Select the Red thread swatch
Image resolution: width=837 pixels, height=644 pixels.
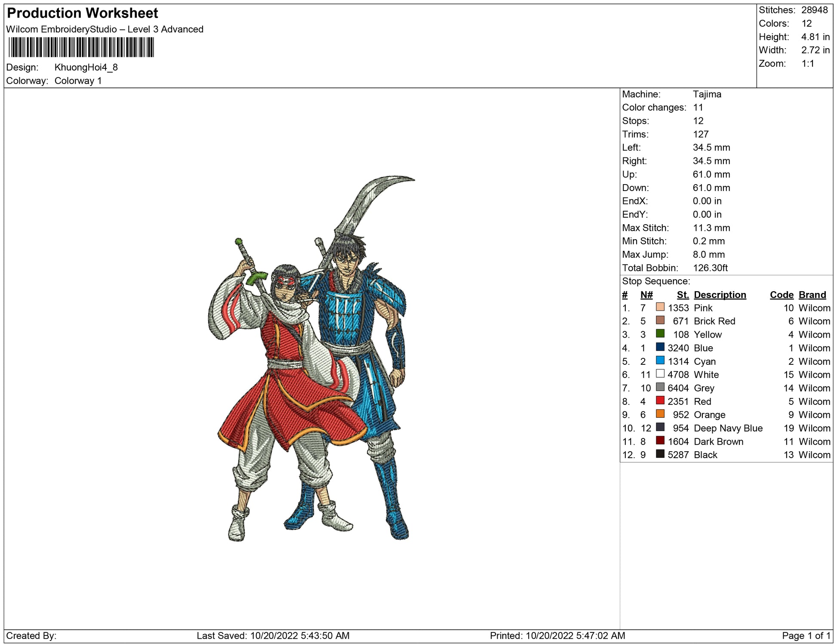point(660,401)
